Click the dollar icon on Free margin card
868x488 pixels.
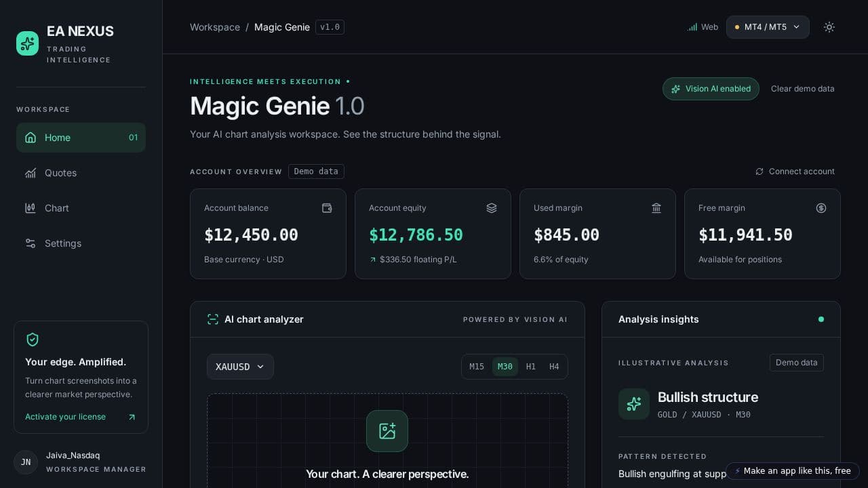coord(821,208)
